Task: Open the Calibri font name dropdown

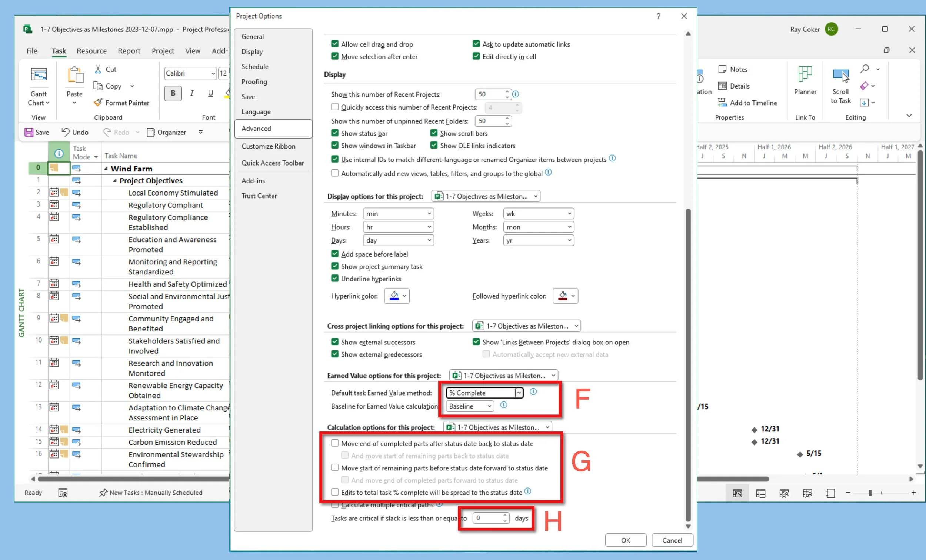Action: (x=213, y=73)
